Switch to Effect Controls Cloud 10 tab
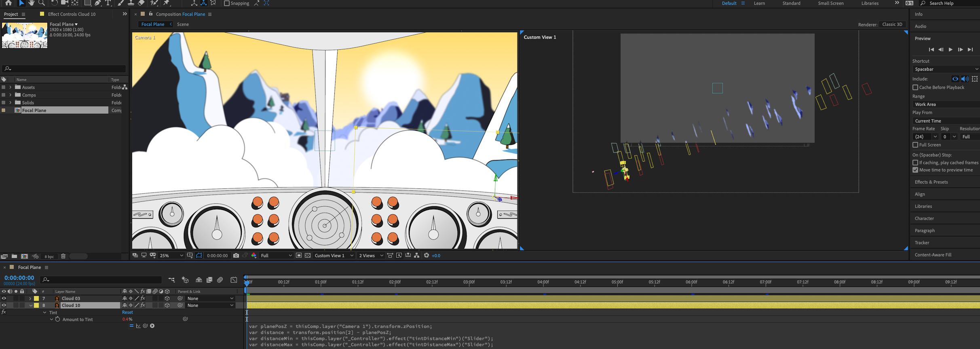 [72, 14]
